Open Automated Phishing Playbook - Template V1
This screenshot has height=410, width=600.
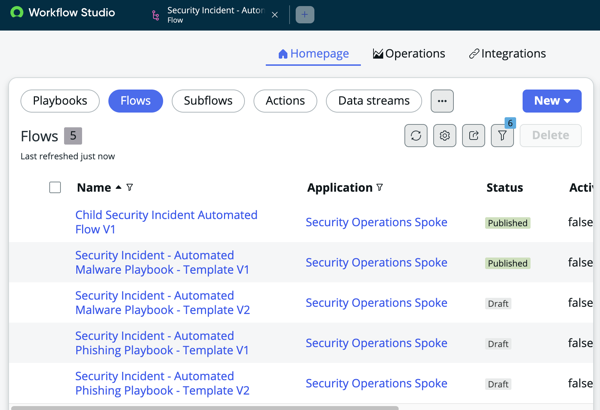pos(162,343)
